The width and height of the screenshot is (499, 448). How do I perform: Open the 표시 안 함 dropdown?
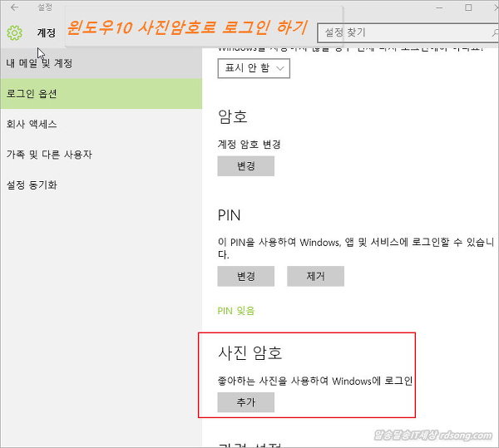click(x=254, y=68)
